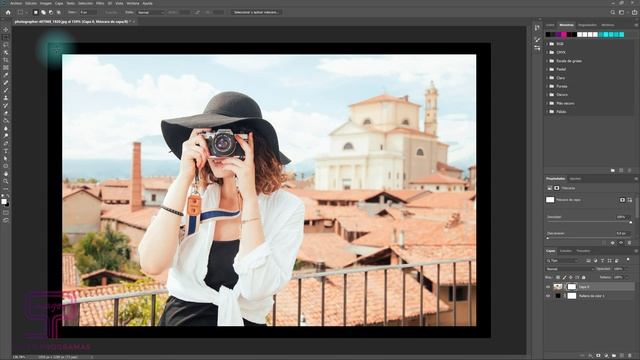Hide the Capa 0 layer

click(548, 287)
